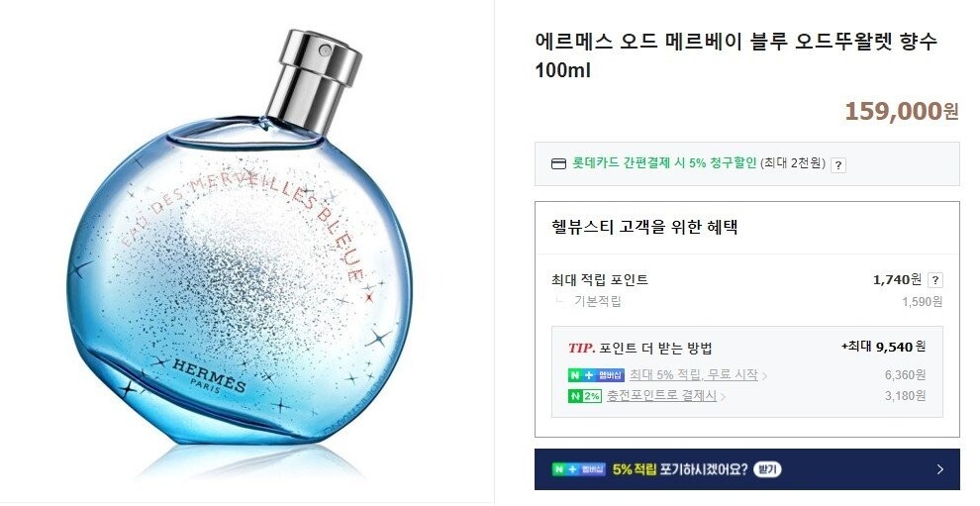This screenshot has width=980, height=506.
Task: Click the N+ 멤버십 badge in dark banner
Action: pos(579,469)
